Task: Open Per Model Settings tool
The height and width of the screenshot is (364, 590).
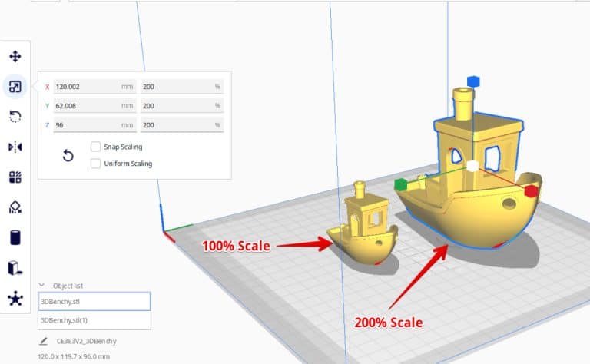Action: (x=15, y=177)
